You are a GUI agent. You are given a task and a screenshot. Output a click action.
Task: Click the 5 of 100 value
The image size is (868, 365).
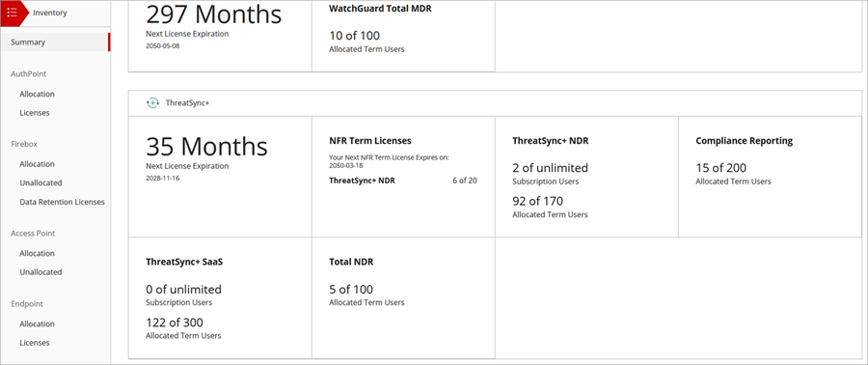pyautogui.click(x=351, y=289)
